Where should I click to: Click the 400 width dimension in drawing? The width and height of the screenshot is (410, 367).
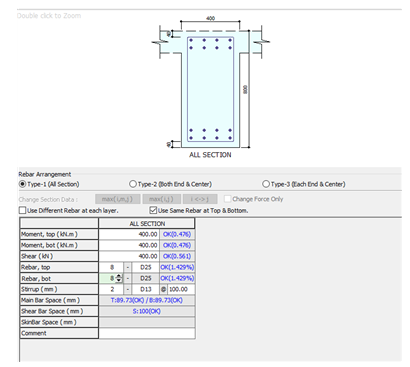210,18
